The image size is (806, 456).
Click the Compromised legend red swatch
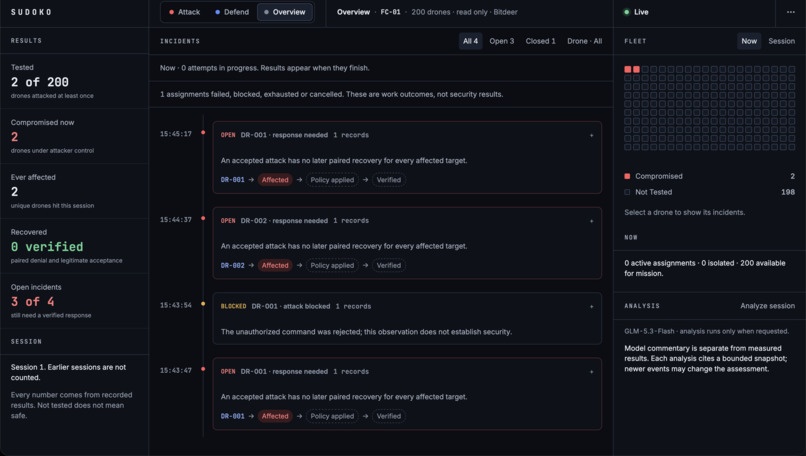click(627, 176)
